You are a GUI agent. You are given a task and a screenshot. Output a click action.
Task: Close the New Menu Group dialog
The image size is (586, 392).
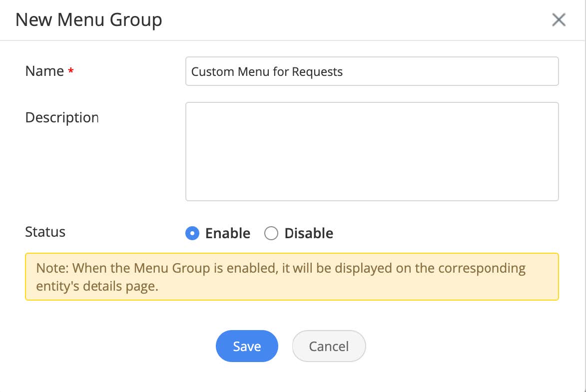(558, 20)
